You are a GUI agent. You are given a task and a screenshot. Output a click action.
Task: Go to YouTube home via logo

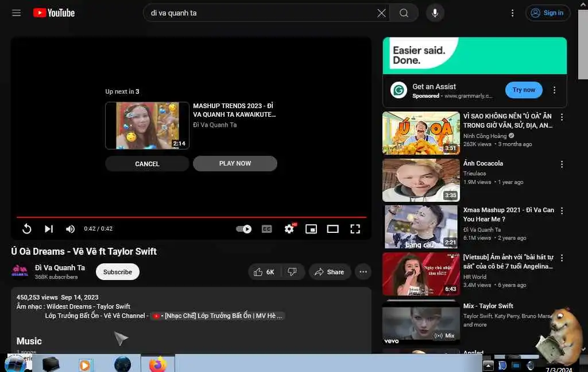[54, 13]
